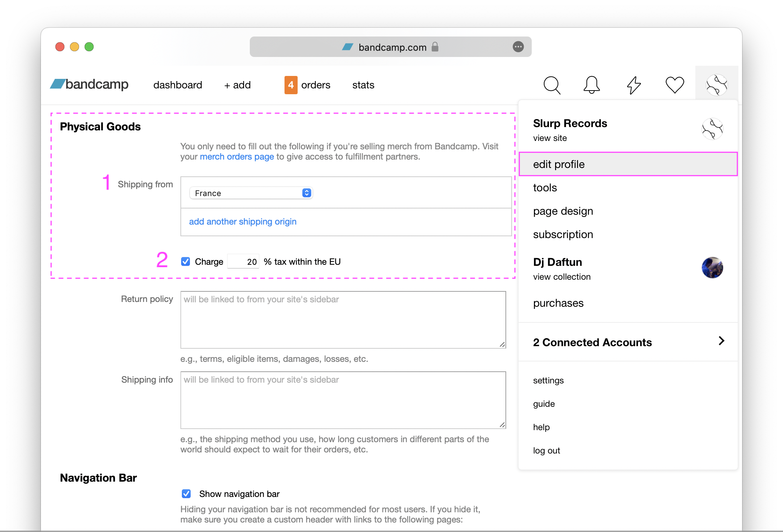Disable the Show navigation bar checkbox
783x532 pixels.
tap(186, 494)
